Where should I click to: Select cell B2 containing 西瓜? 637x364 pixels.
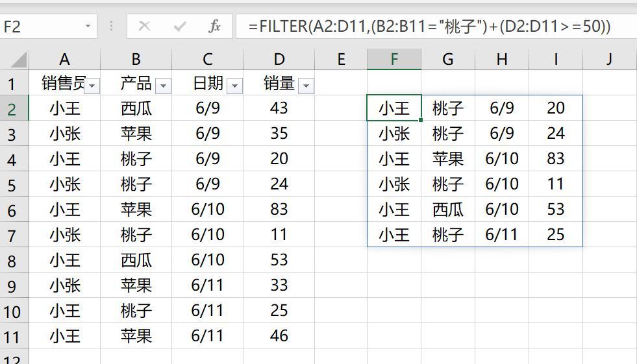[x=136, y=108]
